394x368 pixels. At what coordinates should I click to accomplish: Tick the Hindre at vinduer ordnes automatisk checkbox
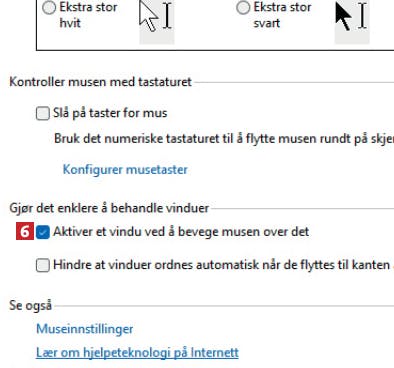(43, 265)
